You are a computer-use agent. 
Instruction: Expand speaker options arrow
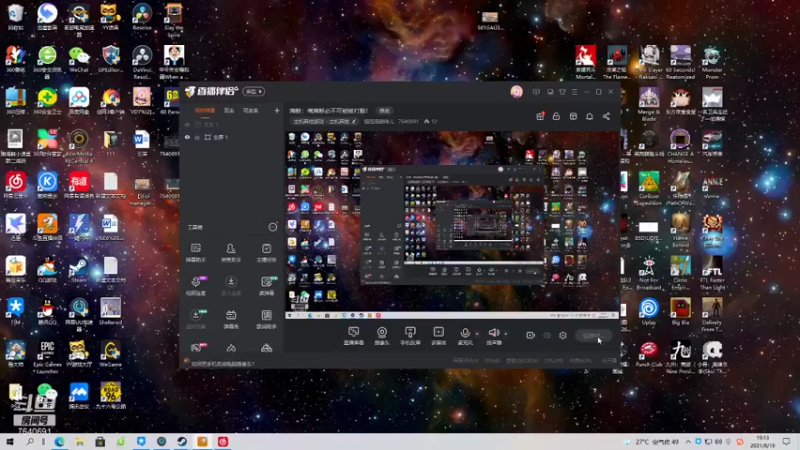tap(506, 334)
